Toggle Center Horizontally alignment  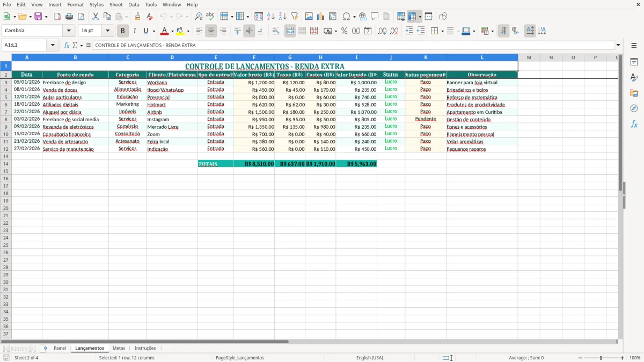coord(211,31)
